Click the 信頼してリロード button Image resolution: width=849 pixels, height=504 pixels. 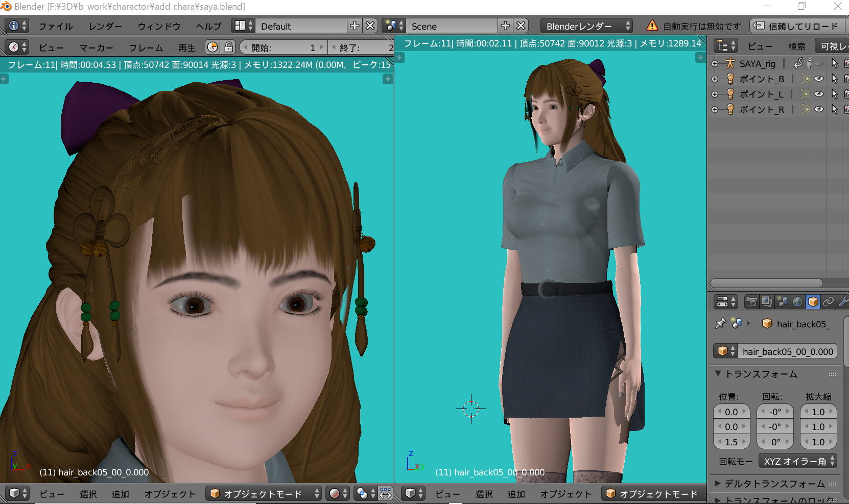click(797, 26)
